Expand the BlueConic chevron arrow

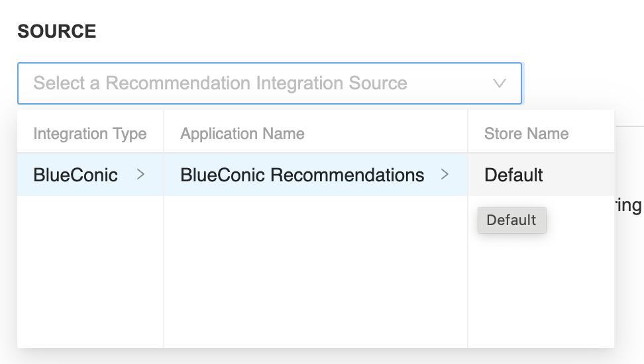140,175
